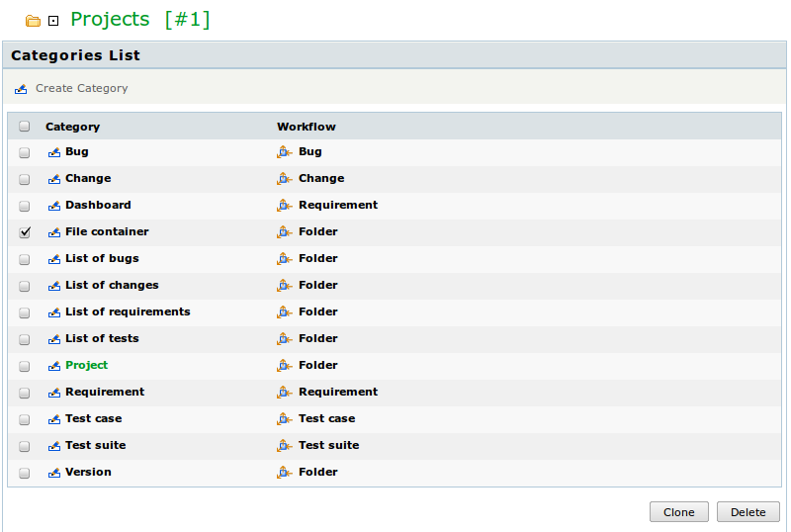Viewport: 791px width, 532px height.
Task: Open the green Project category link
Action: (87, 365)
